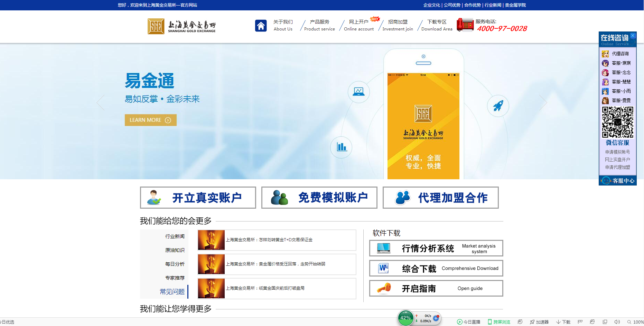Viewport: 644px width, 326px height.
Task: Click 申请代理加盟 in sidebar
Action: tap(617, 167)
